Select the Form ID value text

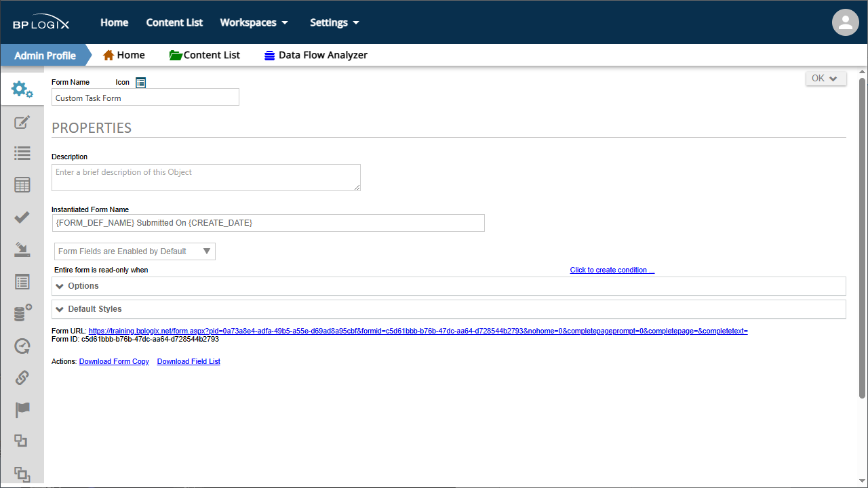tap(150, 339)
